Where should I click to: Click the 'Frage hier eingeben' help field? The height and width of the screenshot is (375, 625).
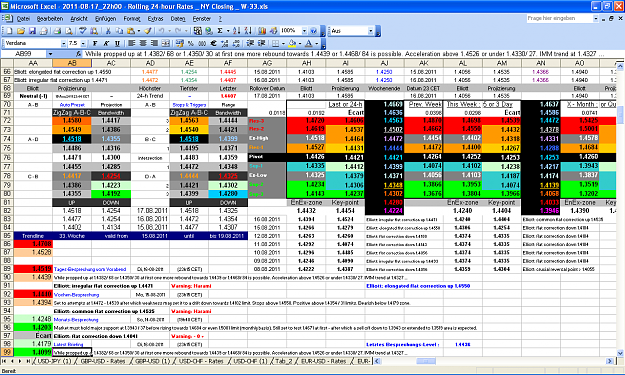tap(560, 18)
